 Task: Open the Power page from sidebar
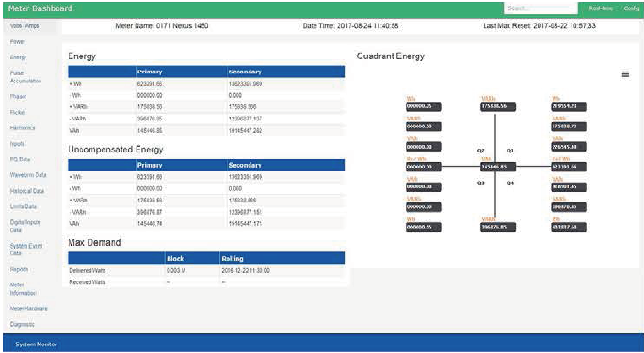(18, 41)
